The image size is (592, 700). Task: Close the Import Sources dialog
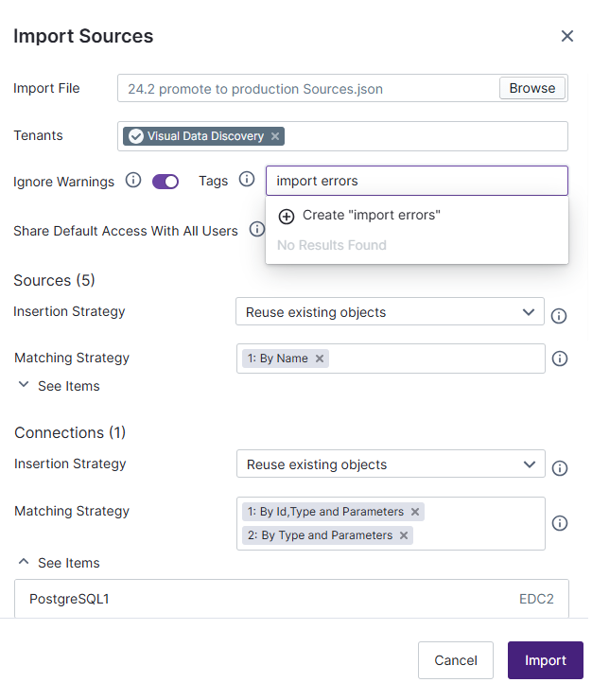coord(567,36)
